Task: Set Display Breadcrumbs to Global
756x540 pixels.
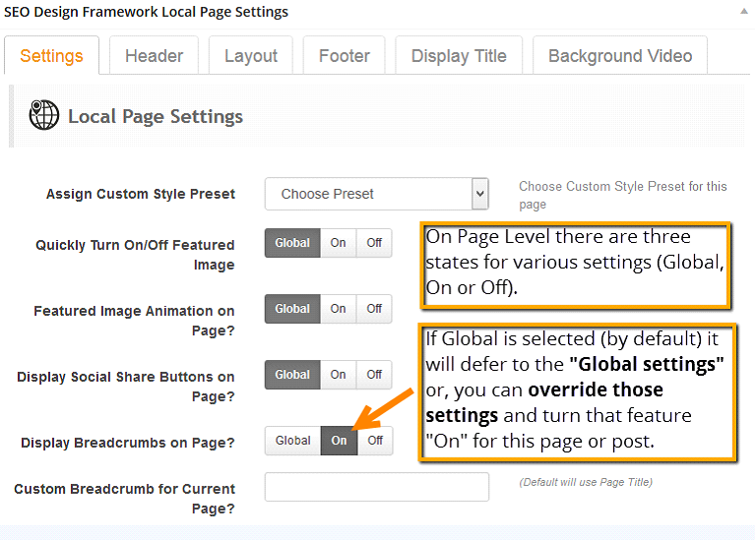Action: pyautogui.click(x=292, y=441)
